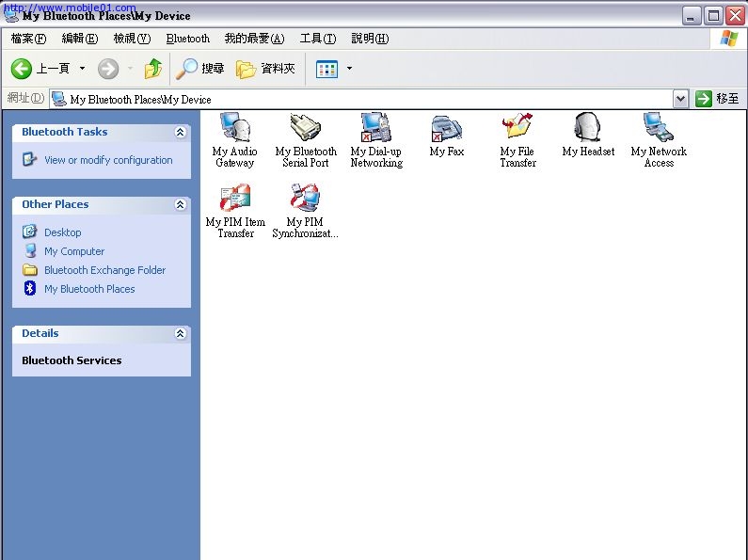
Task: Click inside the address bar field
Action: 361,99
